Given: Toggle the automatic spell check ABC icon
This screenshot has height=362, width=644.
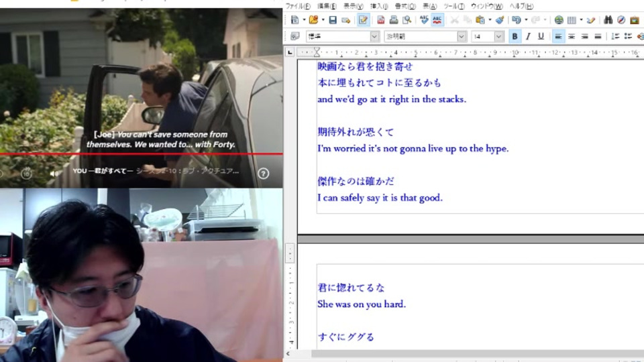Looking at the screenshot, I should click(437, 19).
